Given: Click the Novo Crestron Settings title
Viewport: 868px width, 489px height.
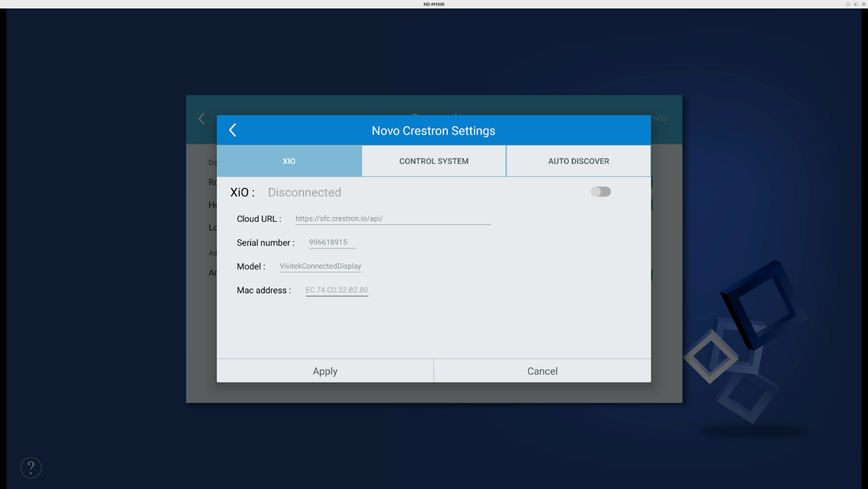Looking at the screenshot, I should pyautogui.click(x=433, y=131).
